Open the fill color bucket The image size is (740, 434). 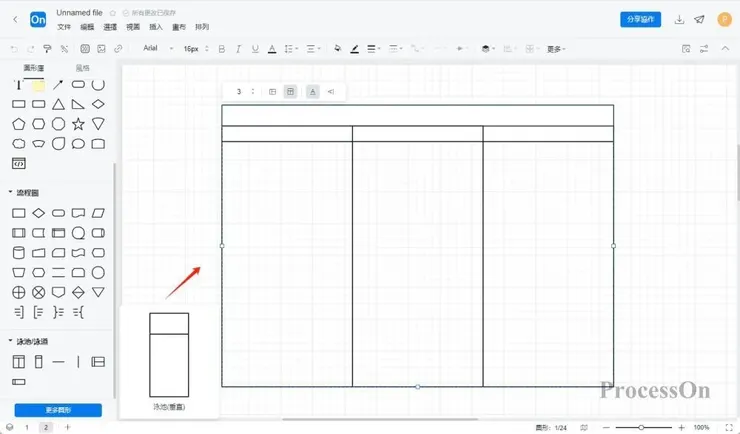click(x=337, y=49)
